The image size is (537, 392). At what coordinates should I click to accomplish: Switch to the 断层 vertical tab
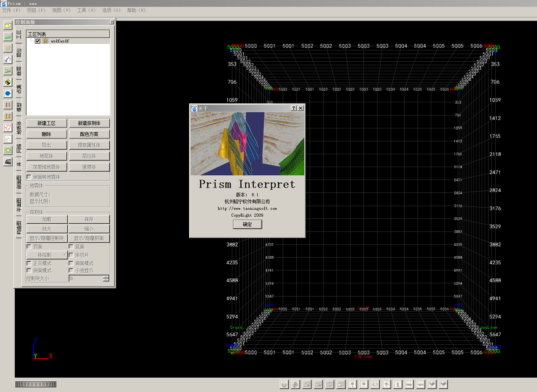(x=19, y=71)
